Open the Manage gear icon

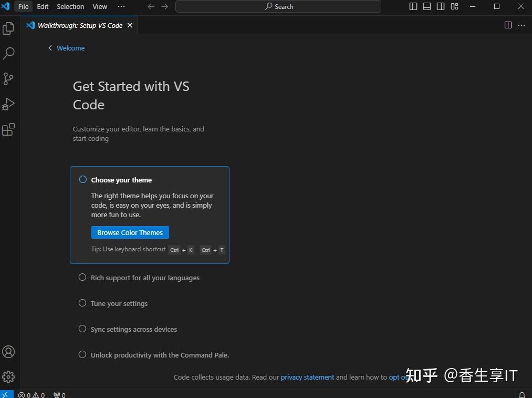(x=8, y=376)
